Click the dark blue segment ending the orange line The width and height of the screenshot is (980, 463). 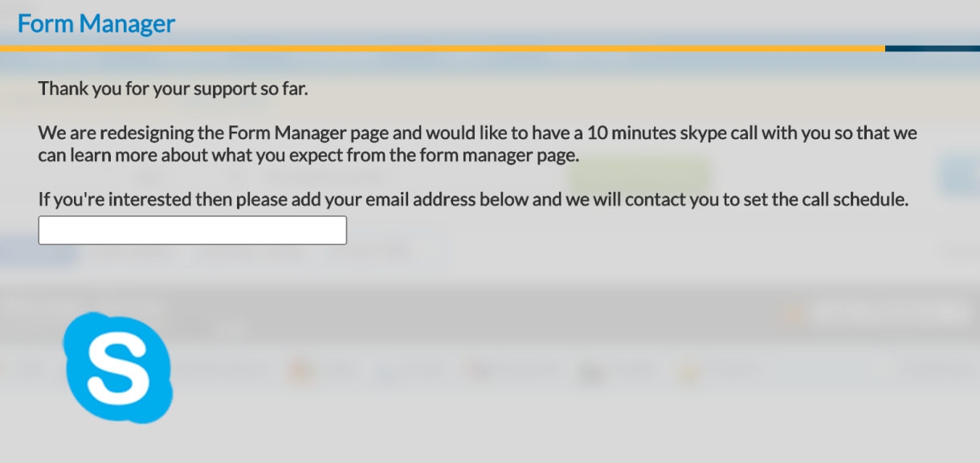click(x=933, y=48)
